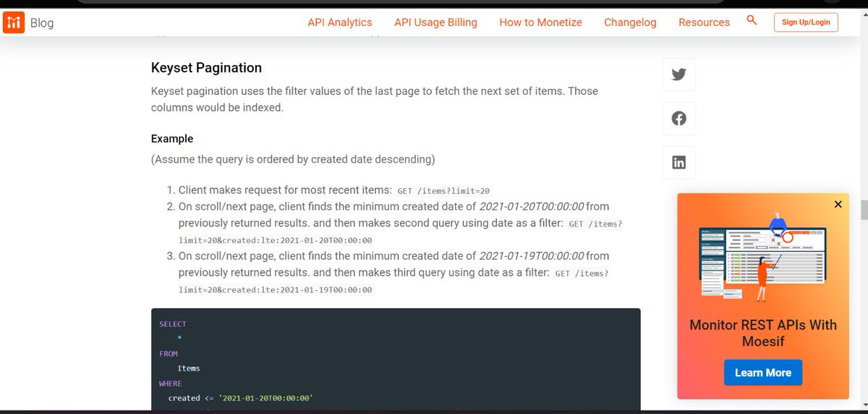Click the created <= '2021-01-20T00:00:00' condition line
This screenshot has width=868, height=414.
tap(240, 398)
